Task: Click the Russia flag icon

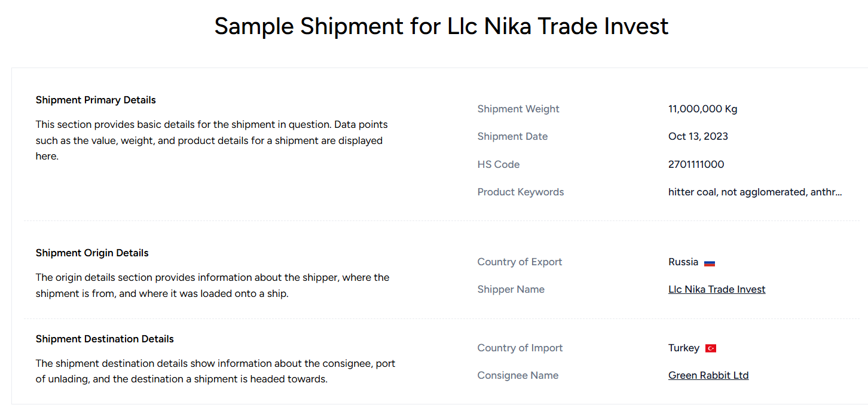Action: tap(710, 263)
